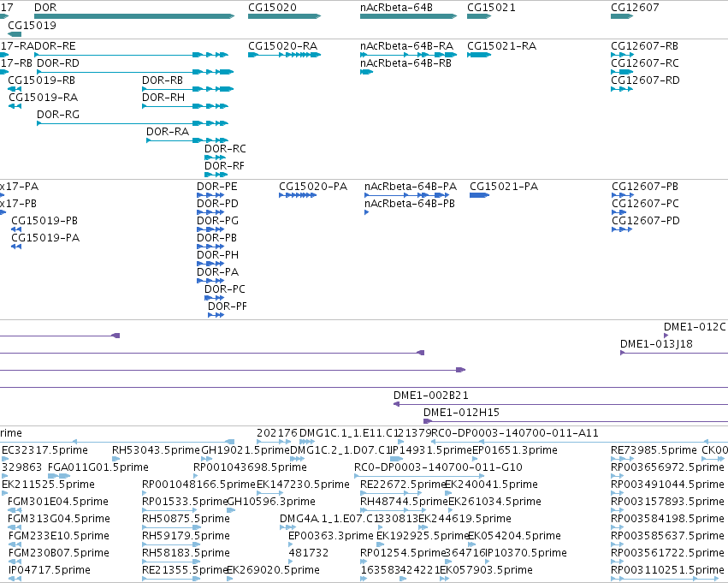Select the RE73985.5prime EST label
This screenshot has width=728, height=583.
pyautogui.click(x=654, y=450)
